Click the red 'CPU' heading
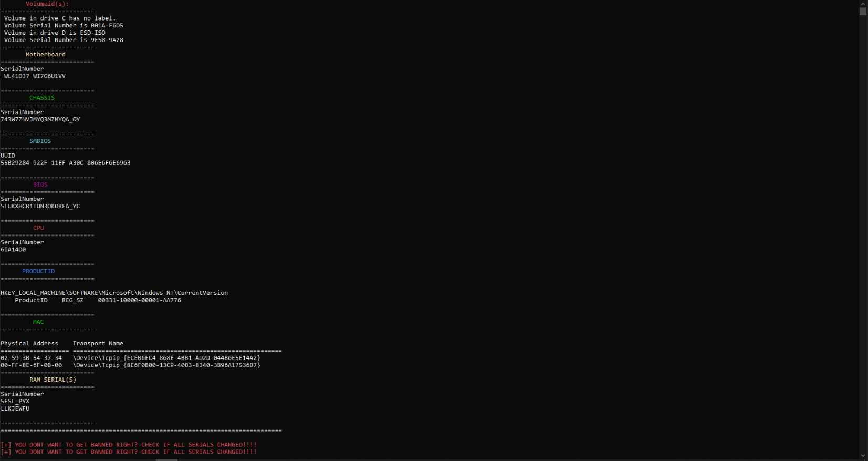 point(38,228)
